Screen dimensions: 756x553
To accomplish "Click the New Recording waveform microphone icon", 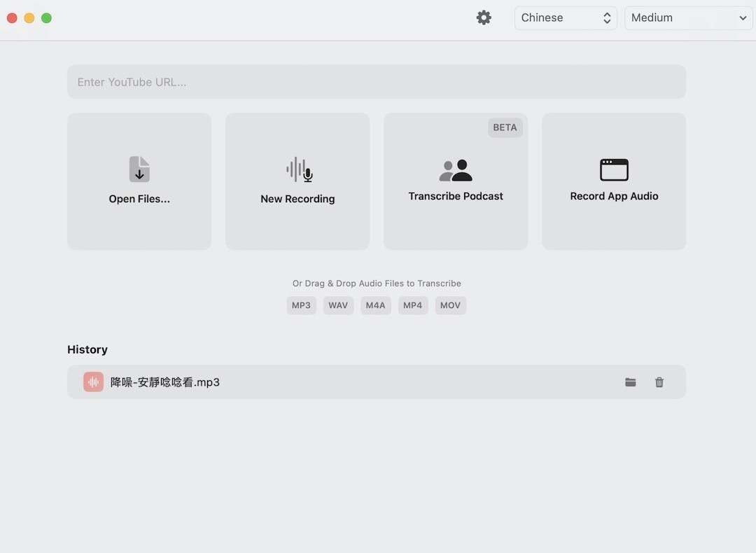I will click(299, 169).
